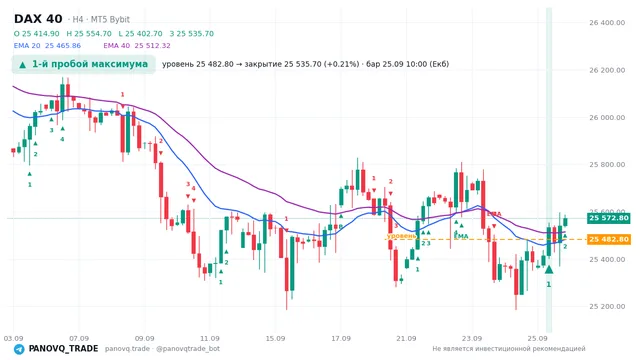Click the 'EMA 40 25 512.32' legend entry

pos(137,45)
